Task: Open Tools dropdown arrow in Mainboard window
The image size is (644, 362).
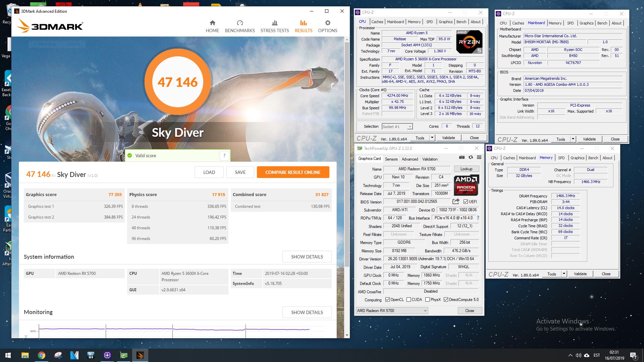Action: 573,139
